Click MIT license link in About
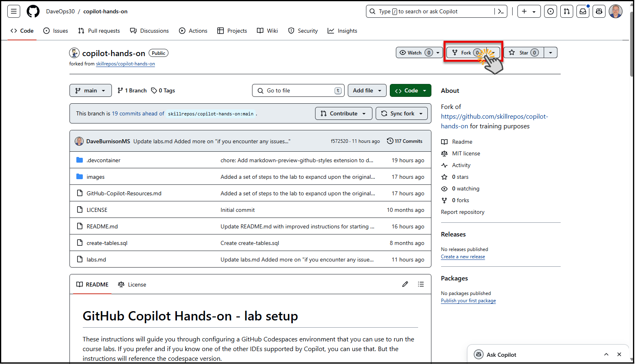The width and height of the screenshot is (635, 364). 466,153
